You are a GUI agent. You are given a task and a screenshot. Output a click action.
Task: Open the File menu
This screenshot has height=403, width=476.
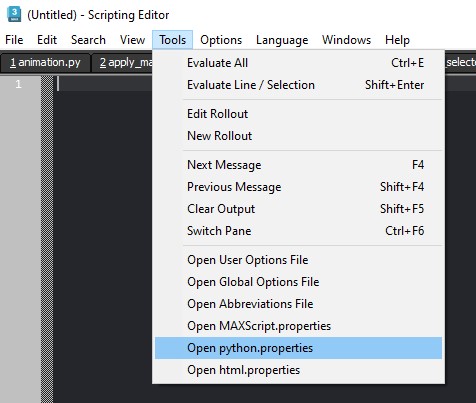coord(14,40)
